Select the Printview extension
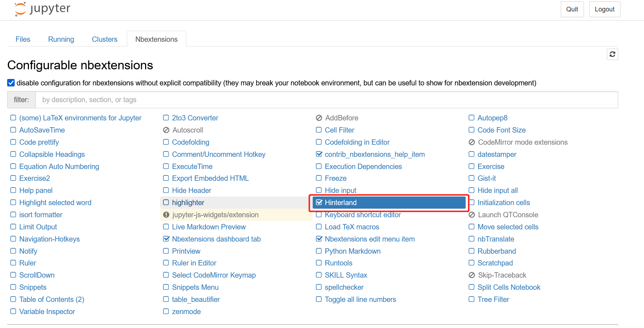644x328 pixels. click(186, 251)
